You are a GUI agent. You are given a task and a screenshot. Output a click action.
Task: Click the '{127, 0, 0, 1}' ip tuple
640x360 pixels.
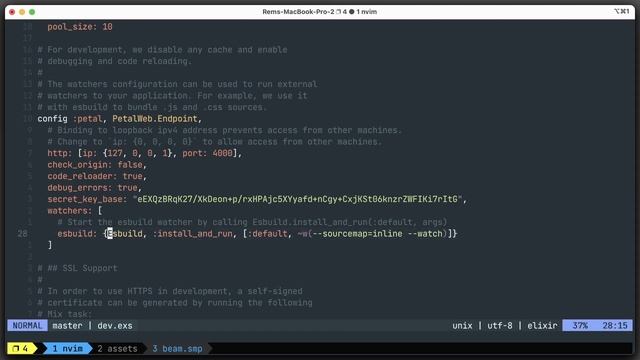[137, 153]
